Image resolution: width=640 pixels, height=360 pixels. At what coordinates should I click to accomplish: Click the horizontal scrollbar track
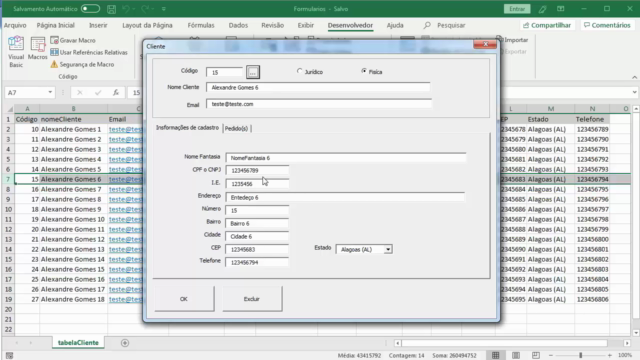[504, 343]
